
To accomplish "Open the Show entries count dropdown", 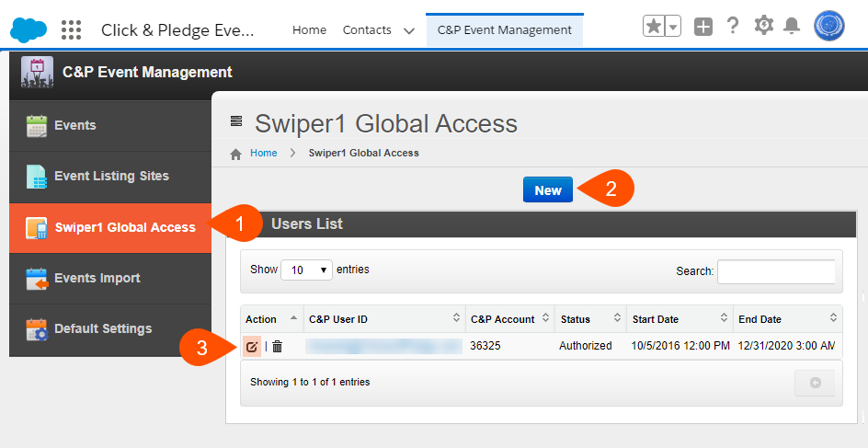I will click(x=307, y=270).
